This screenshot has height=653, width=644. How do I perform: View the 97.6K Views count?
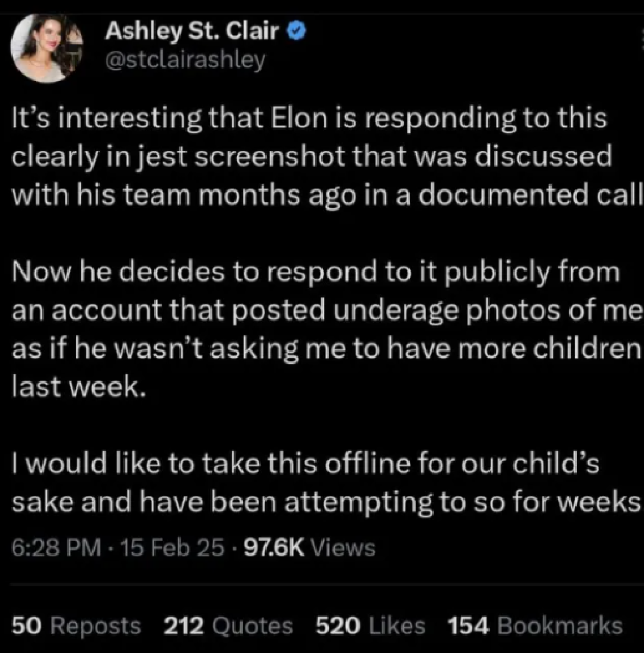pyautogui.click(x=309, y=547)
